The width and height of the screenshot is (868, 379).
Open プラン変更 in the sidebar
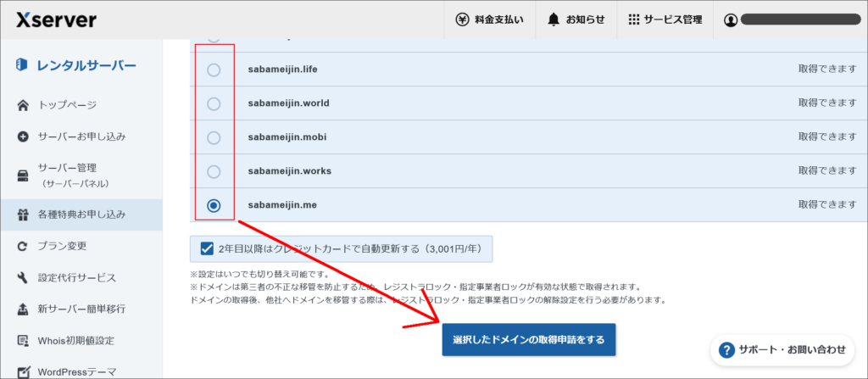pos(81,246)
